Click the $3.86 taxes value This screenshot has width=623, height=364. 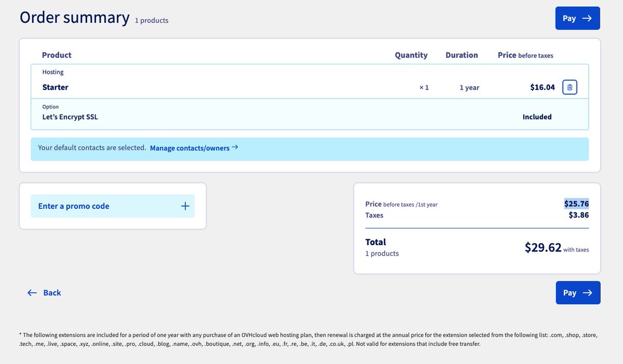[x=579, y=215]
